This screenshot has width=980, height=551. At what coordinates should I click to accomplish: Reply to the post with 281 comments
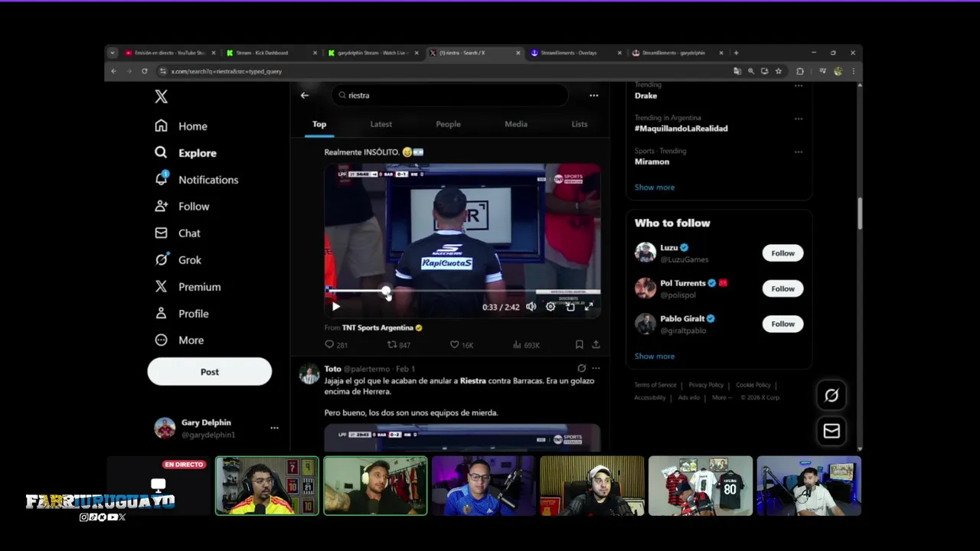335,345
